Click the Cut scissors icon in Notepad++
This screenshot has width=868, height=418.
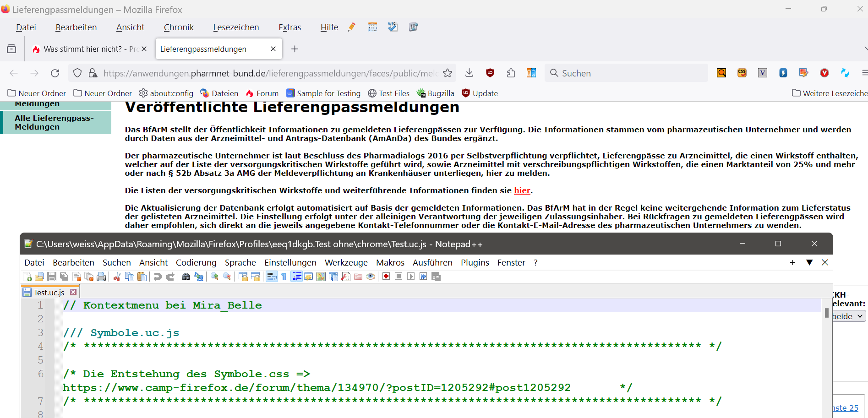117,277
